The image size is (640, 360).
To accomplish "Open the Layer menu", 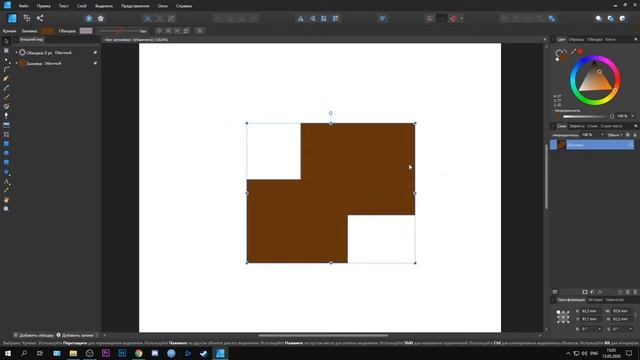I will coord(82,6).
